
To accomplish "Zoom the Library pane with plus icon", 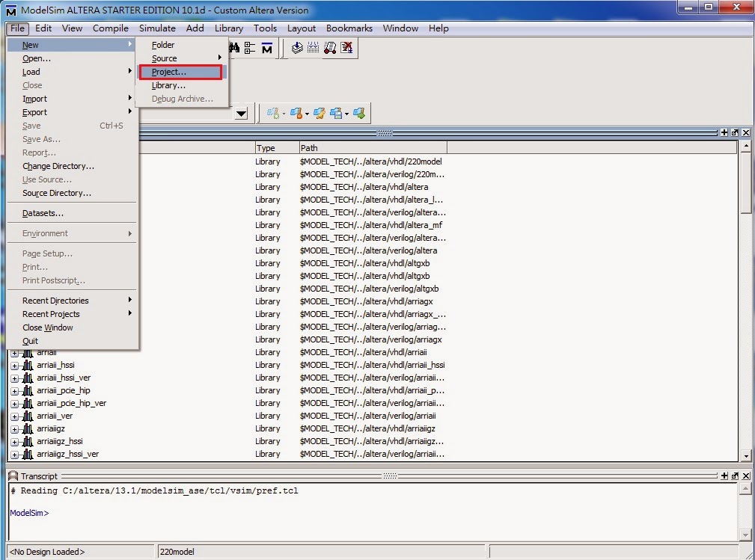I will coord(724,132).
